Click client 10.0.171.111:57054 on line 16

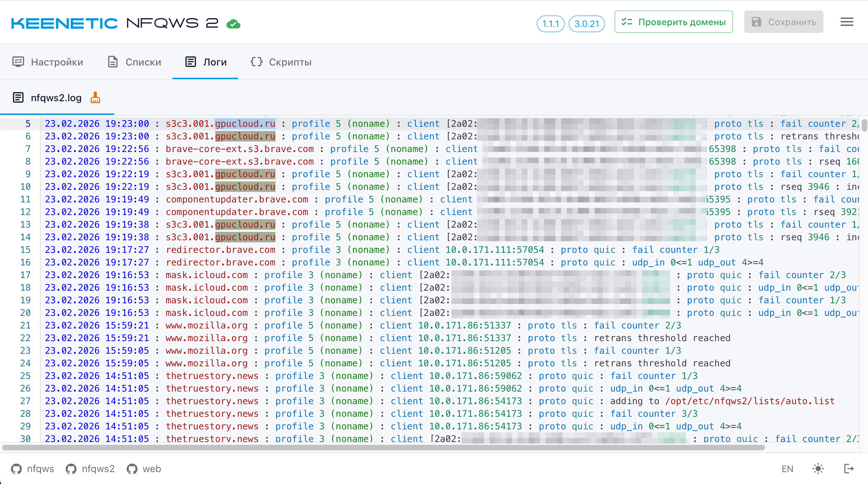[x=476, y=262]
